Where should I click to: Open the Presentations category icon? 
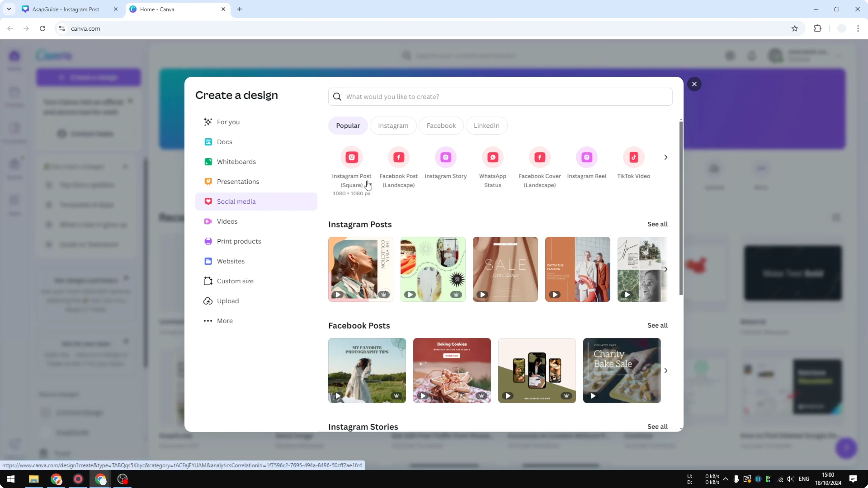tap(208, 182)
